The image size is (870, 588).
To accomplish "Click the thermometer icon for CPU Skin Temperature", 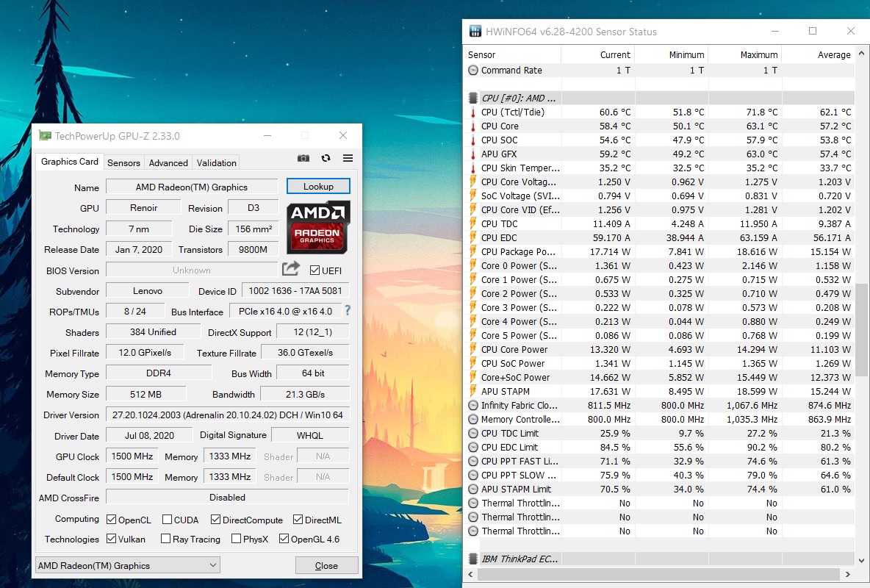I will [473, 168].
